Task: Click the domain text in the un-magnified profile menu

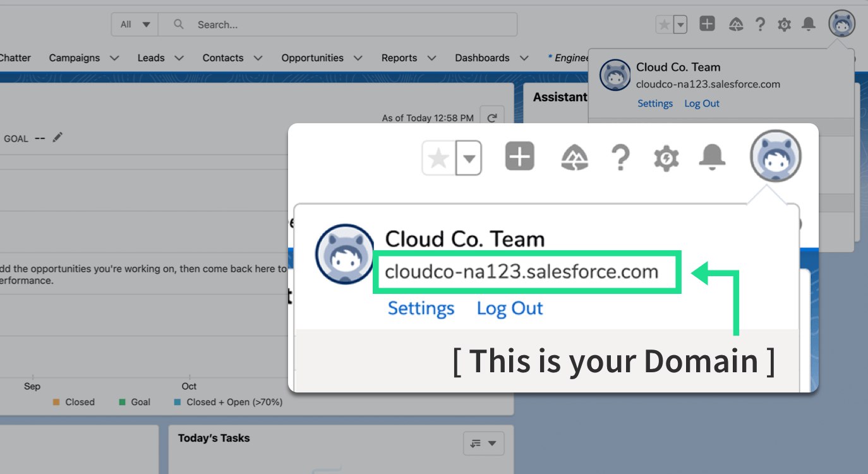Action: (x=708, y=84)
